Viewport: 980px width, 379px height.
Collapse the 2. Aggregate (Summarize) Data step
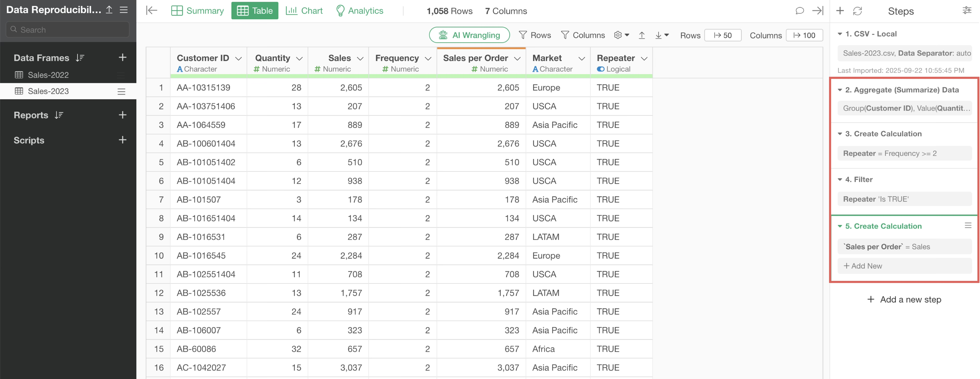coord(840,90)
